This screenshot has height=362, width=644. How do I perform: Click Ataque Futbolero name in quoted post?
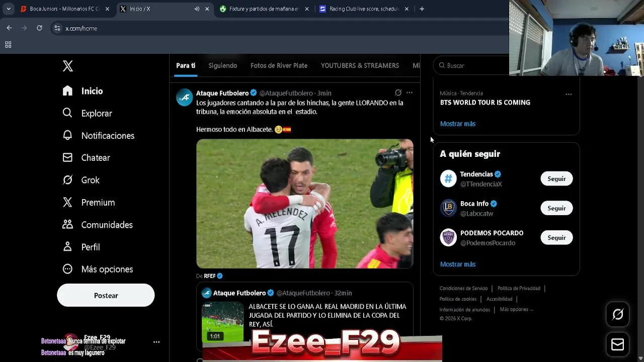click(239, 293)
